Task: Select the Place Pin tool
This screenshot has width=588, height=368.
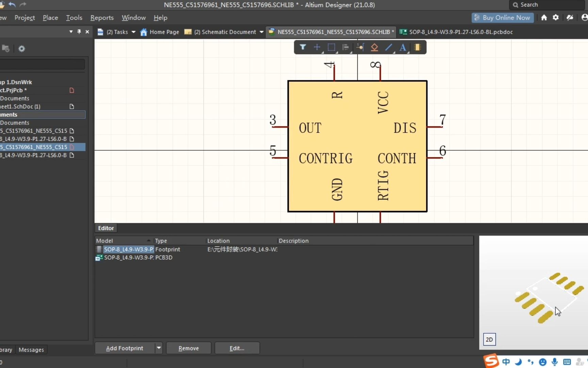Action: click(x=360, y=47)
